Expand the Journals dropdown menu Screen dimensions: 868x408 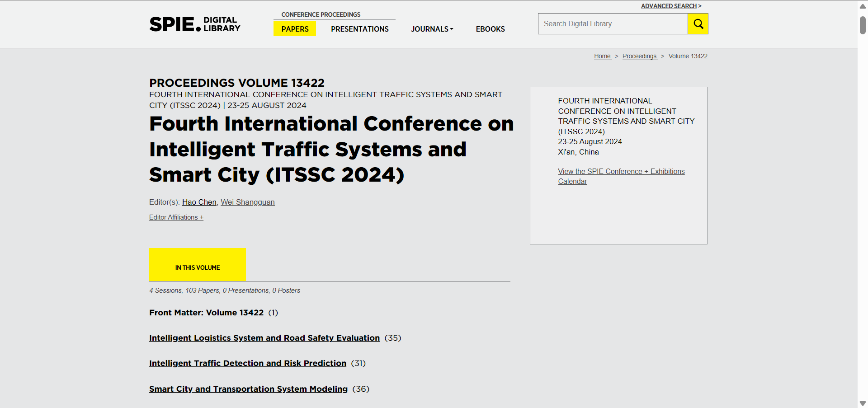[432, 29]
